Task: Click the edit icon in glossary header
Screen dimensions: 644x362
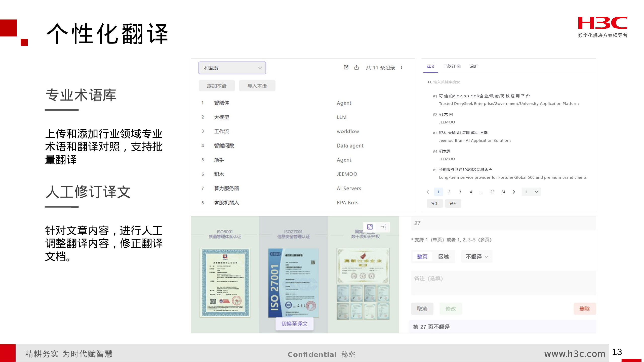Action: (346, 67)
